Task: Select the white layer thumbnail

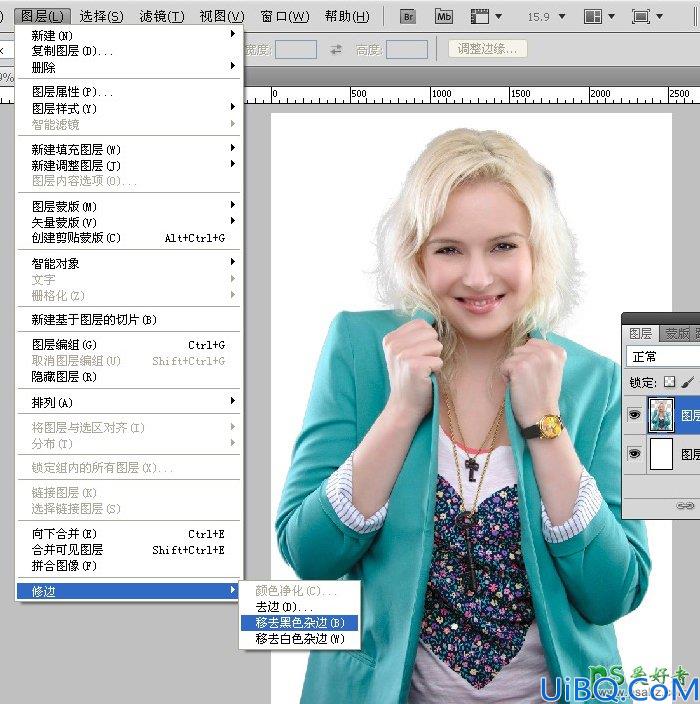Action: [x=661, y=454]
